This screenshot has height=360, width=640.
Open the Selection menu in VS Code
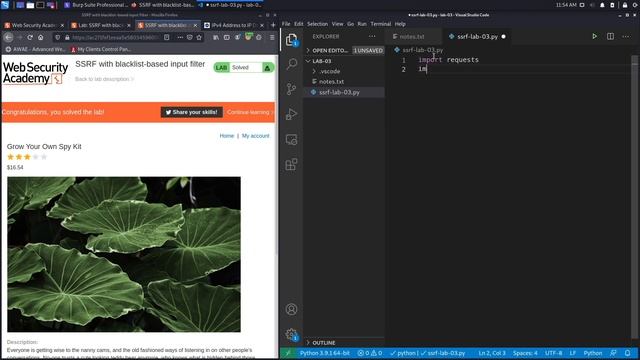tap(318, 24)
